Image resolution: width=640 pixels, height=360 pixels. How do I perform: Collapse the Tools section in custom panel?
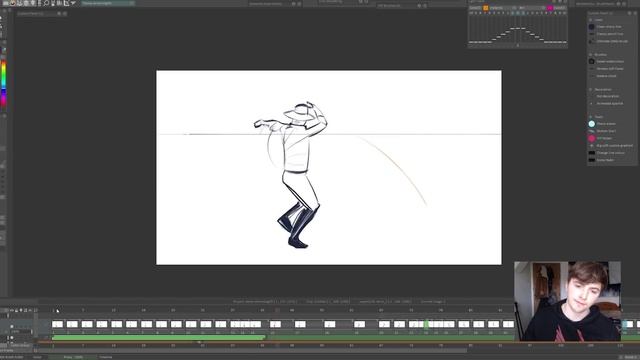tap(590, 117)
